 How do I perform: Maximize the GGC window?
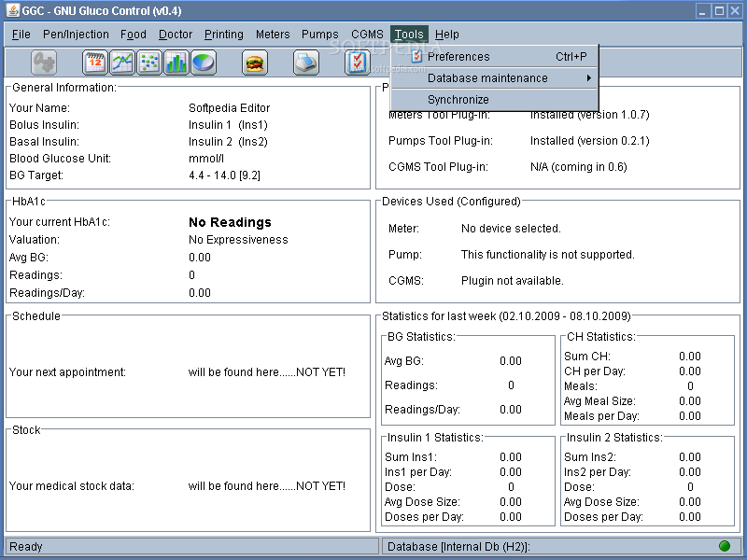pyautogui.click(x=719, y=10)
